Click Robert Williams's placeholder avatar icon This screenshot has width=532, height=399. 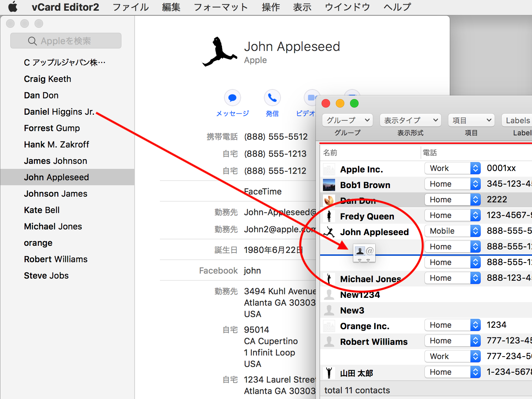pyautogui.click(x=329, y=342)
